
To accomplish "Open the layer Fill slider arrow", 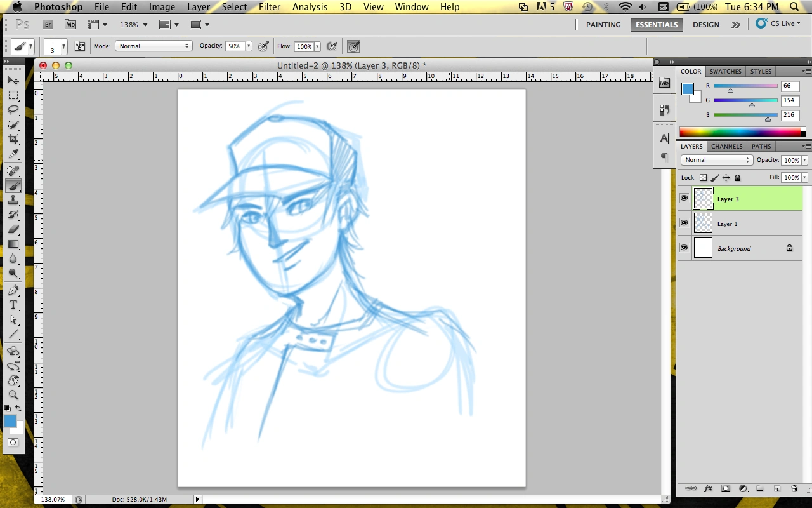I will pos(804,178).
